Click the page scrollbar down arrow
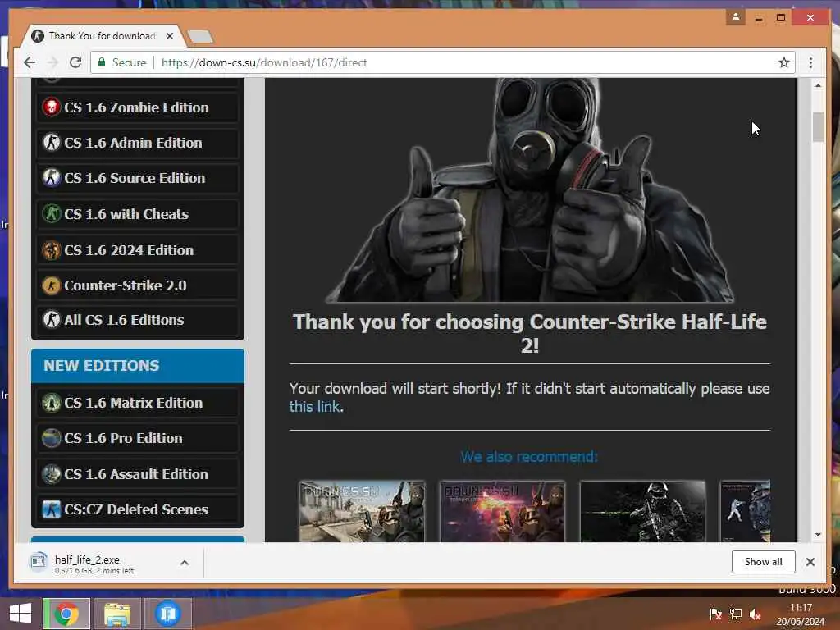This screenshot has width=840, height=630. (x=818, y=535)
